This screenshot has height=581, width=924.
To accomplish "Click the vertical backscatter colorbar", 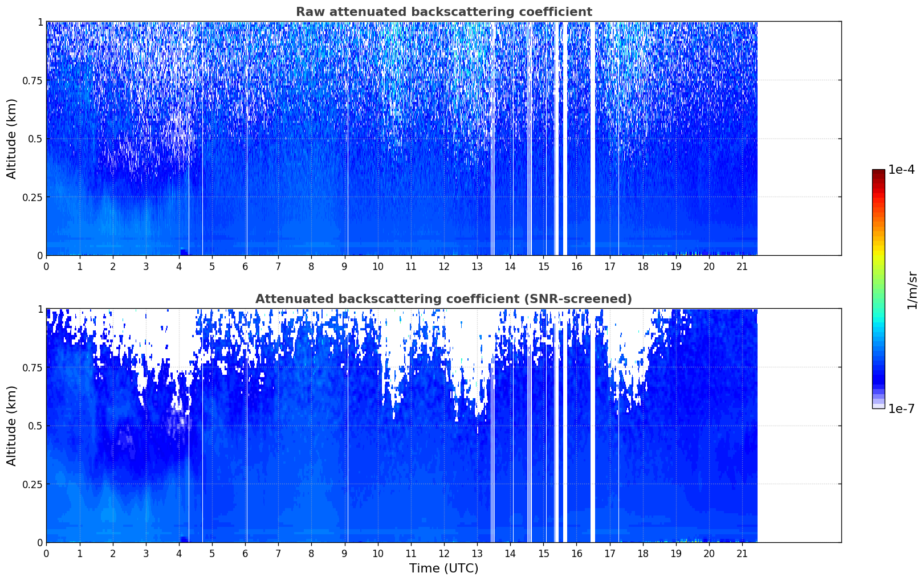I will (878, 289).
